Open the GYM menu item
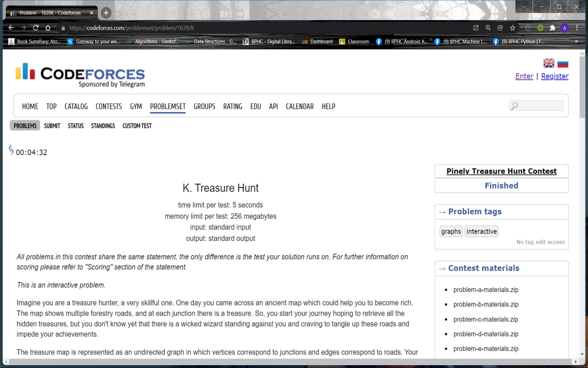Image resolution: width=588 pixels, height=368 pixels. [136, 106]
